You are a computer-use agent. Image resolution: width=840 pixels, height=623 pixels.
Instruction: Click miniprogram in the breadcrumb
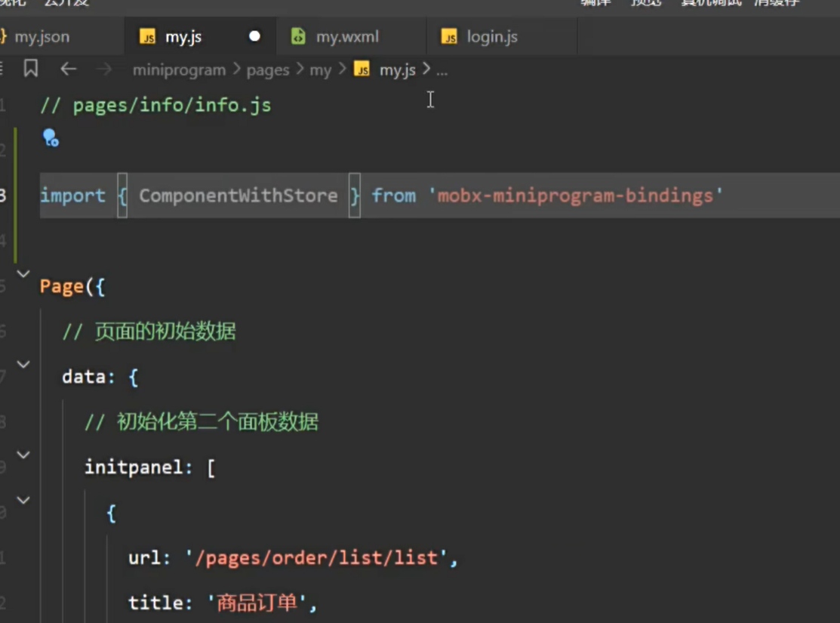point(179,70)
